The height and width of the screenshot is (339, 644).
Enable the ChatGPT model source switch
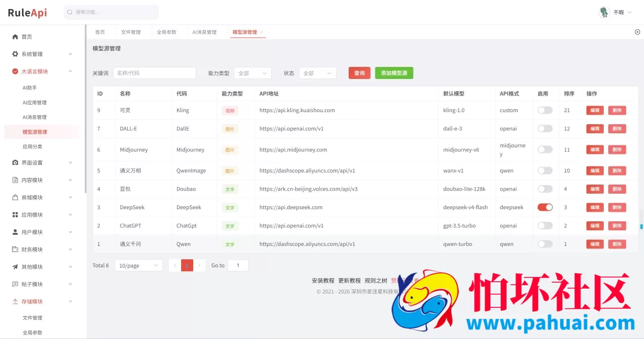(x=545, y=226)
